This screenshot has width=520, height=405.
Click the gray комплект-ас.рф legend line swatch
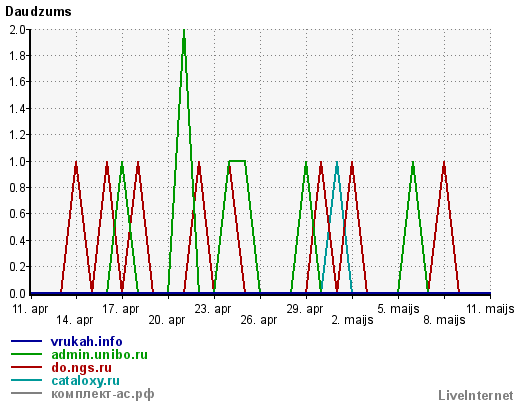pyautogui.click(x=26, y=393)
